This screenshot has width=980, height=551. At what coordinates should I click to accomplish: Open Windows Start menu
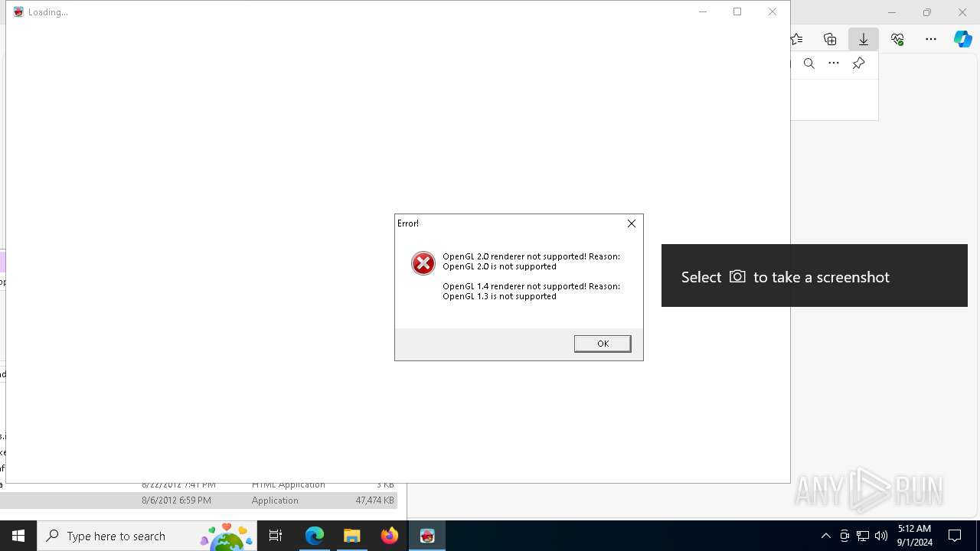[x=18, y=536]
